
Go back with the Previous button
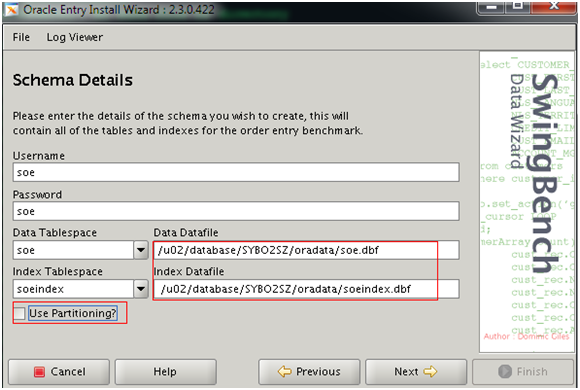[309, 371]
